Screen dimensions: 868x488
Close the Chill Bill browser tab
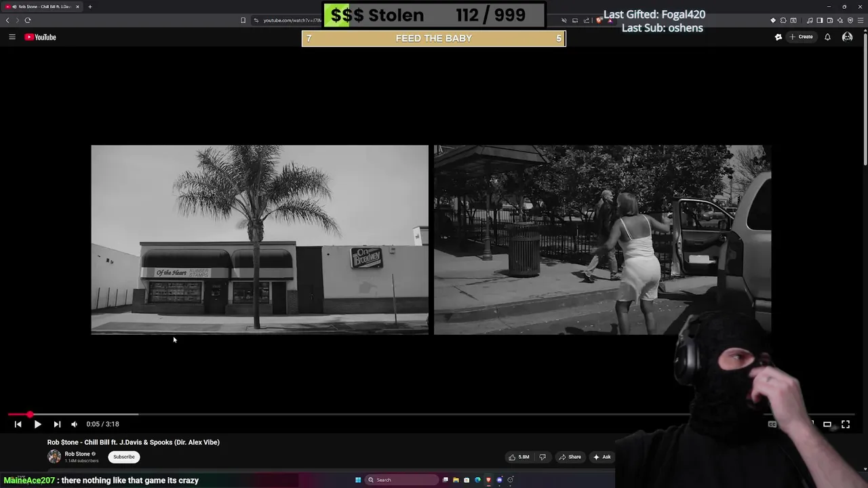pos(77,7)
